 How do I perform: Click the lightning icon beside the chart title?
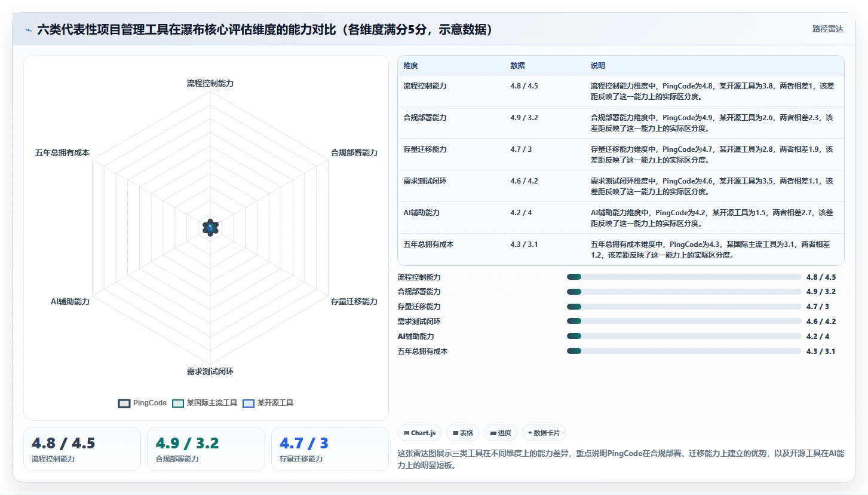pos(29,30)
